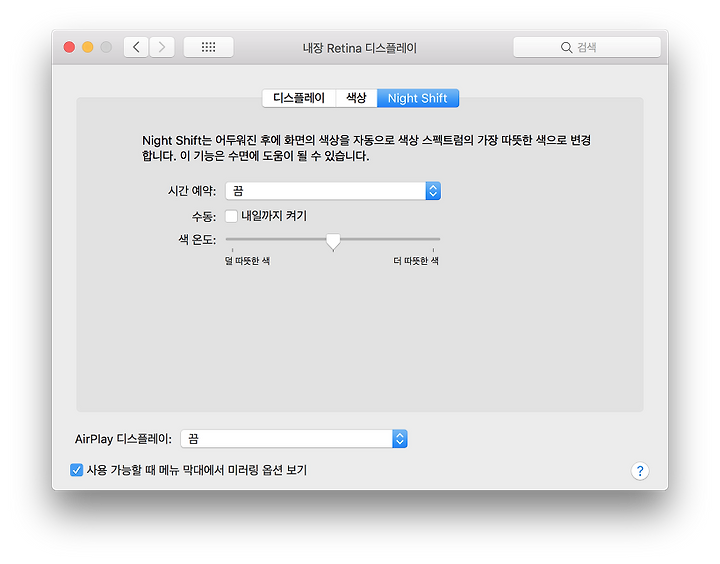Image resolution: width=720 pixels, height=564 pixels.
Task: Click the 검색 search field
Action: coord(587,47)
